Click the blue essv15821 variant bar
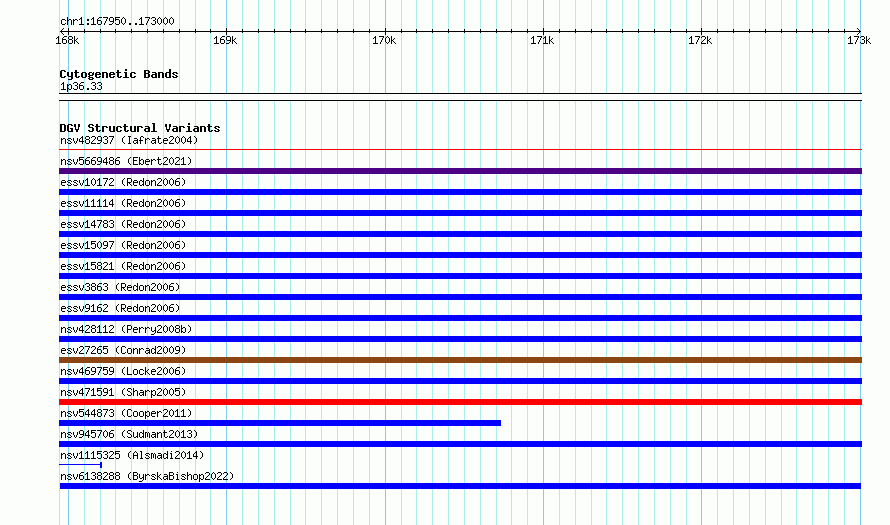890x525 pixels. pos(460,276)
